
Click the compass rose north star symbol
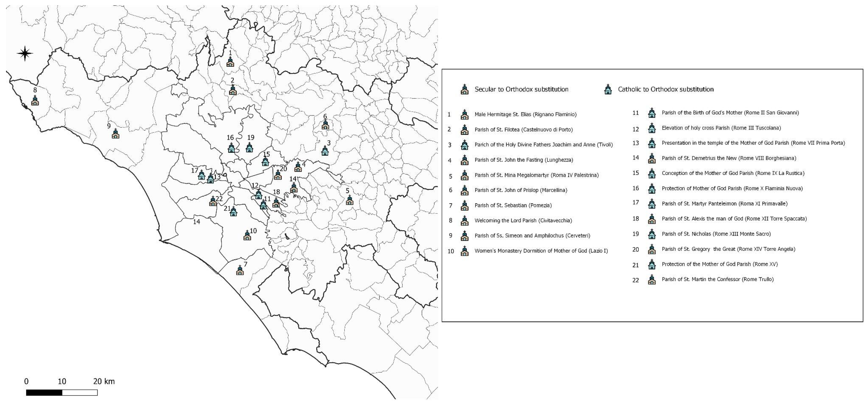[25, 54]
